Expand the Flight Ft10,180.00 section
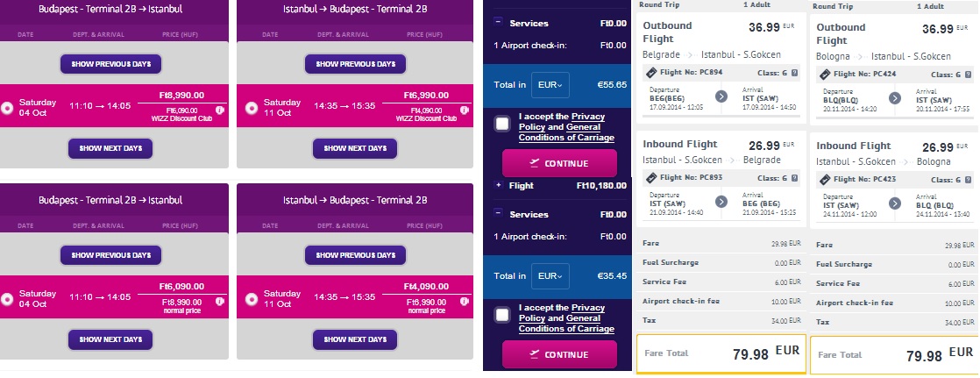Viewport: 980px width, 378px height. pyautogui.click(x=498, y=186)
